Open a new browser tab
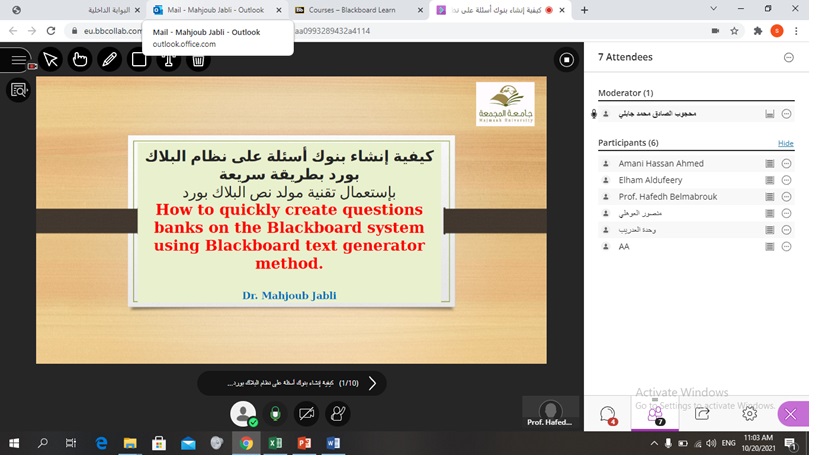Image resolution: width=819 pixels, height=460 pixels. (584, 10)
